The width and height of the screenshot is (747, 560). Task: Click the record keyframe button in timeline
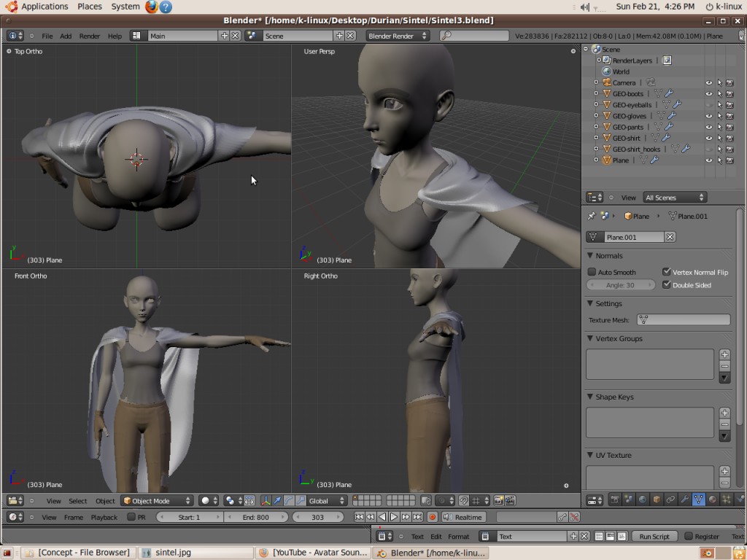coord(433,517)
